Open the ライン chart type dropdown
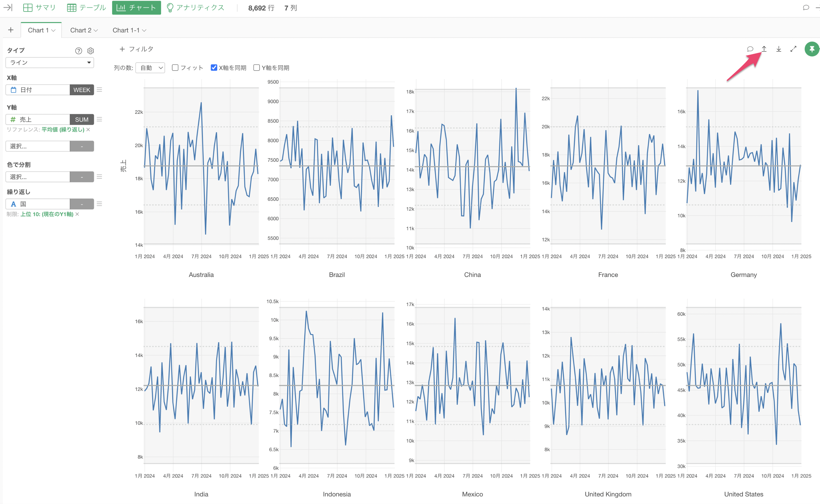Viewport: 820px width, 504px height. pyautogui.click(x=50, y=62)
